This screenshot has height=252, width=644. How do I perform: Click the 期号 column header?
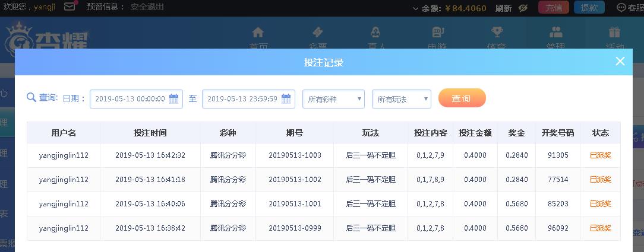click(295, 133)
